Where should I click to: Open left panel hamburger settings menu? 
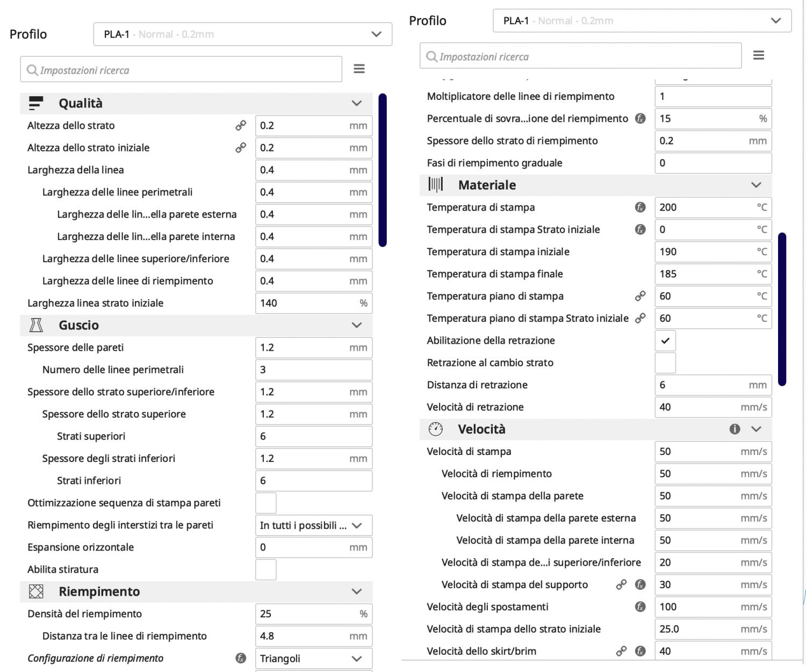[359, 69]
